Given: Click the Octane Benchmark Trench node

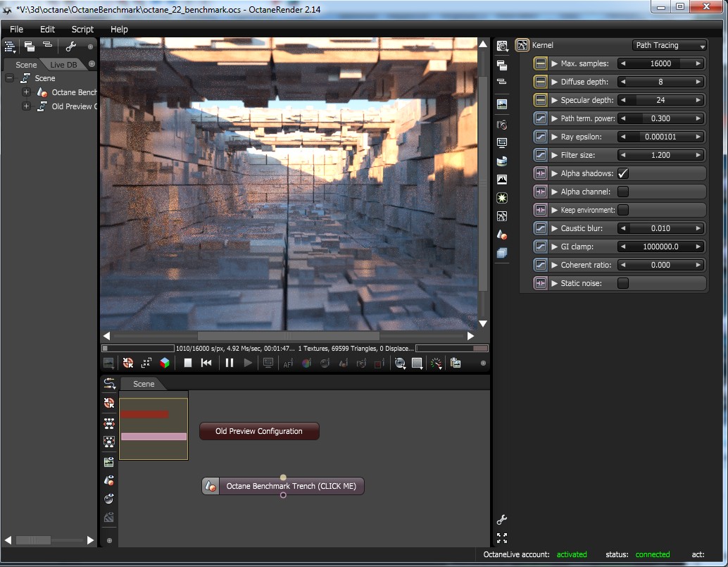Looking at the screenshot, I should point(290,486).
